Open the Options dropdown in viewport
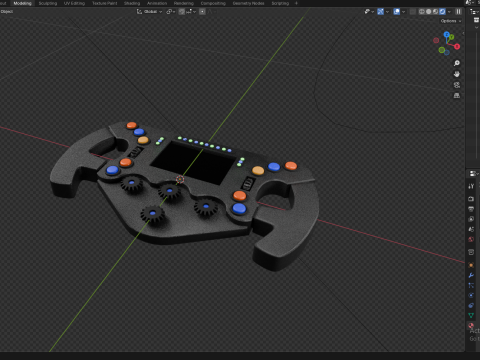The image size is (480, 360). point(451,21)
